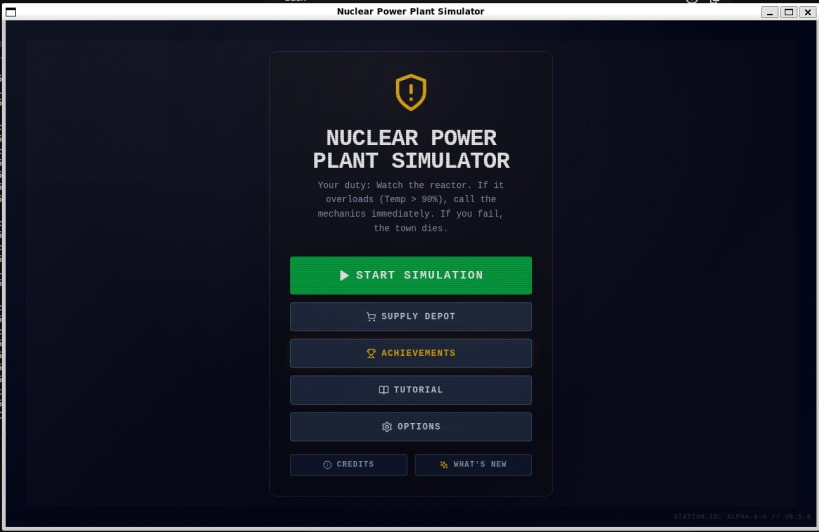Click the play triangle on Start Simulation
This screenshot has width=819, height=532.
tap(344, 275)
